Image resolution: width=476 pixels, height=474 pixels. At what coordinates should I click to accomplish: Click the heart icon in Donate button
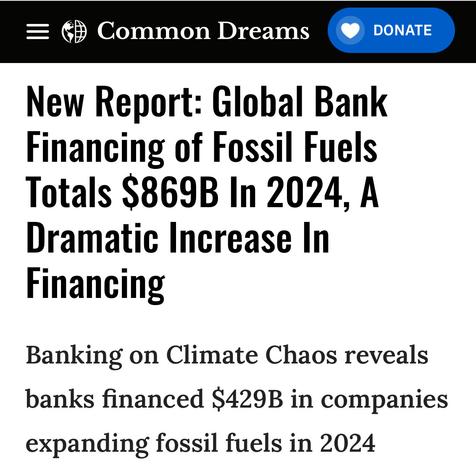tap(350, 30)
